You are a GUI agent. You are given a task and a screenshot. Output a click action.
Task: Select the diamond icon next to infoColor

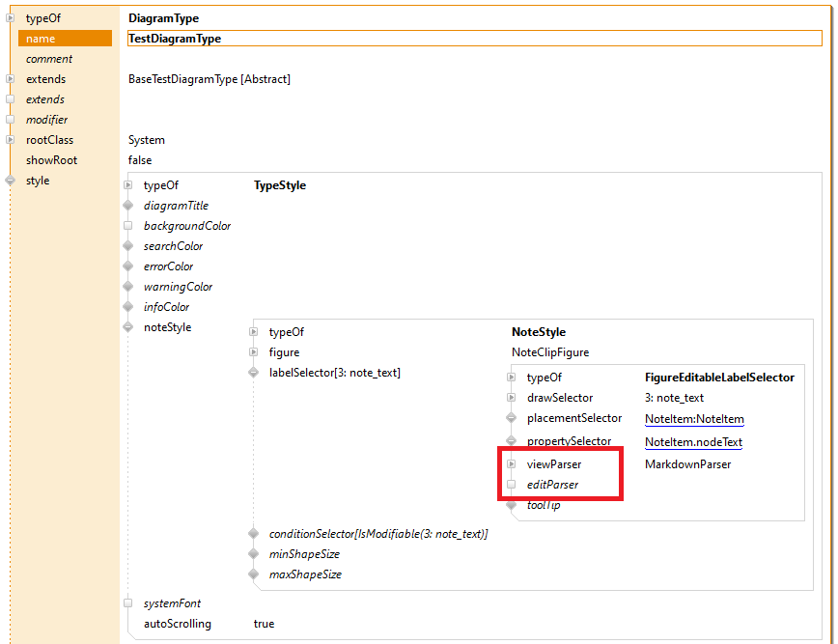[x=127, y=307]
